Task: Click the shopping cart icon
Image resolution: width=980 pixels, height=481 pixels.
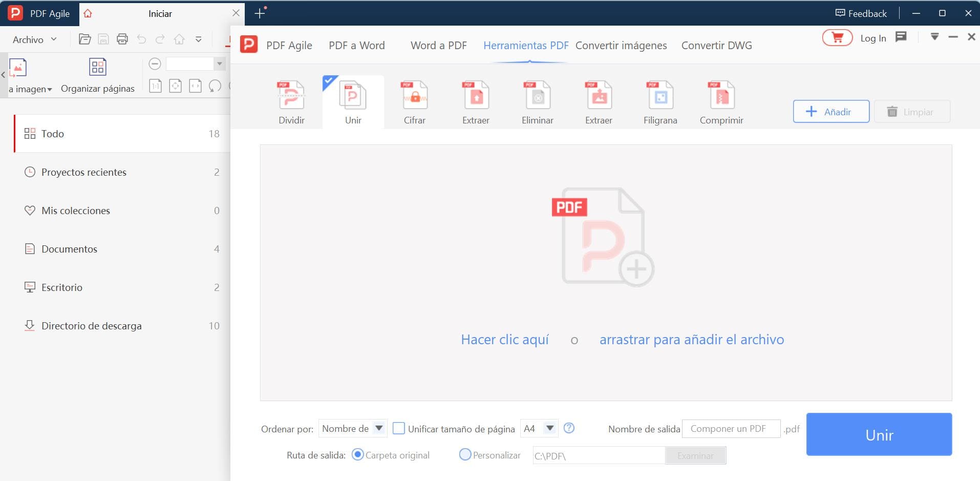Action: pos(837,37)
